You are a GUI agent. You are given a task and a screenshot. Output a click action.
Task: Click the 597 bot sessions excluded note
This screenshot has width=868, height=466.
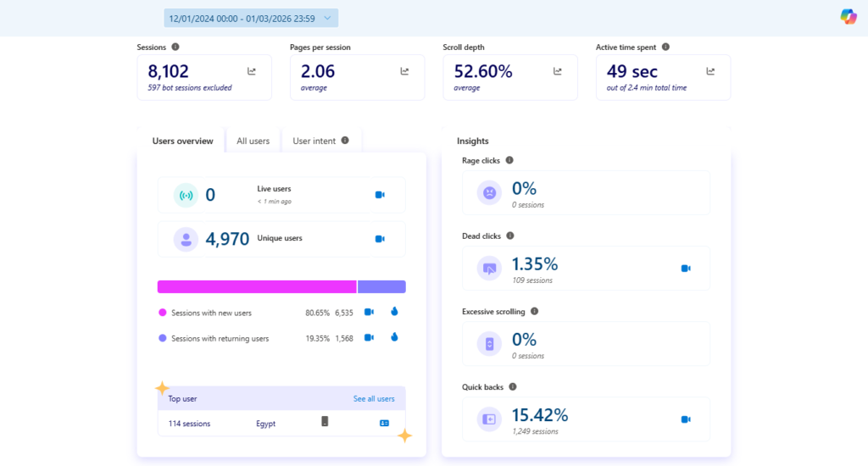[190, 88]
